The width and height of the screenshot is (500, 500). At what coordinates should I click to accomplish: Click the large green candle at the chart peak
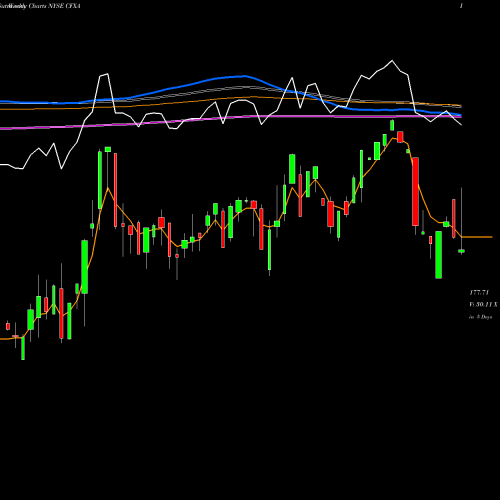click(392, 125)
